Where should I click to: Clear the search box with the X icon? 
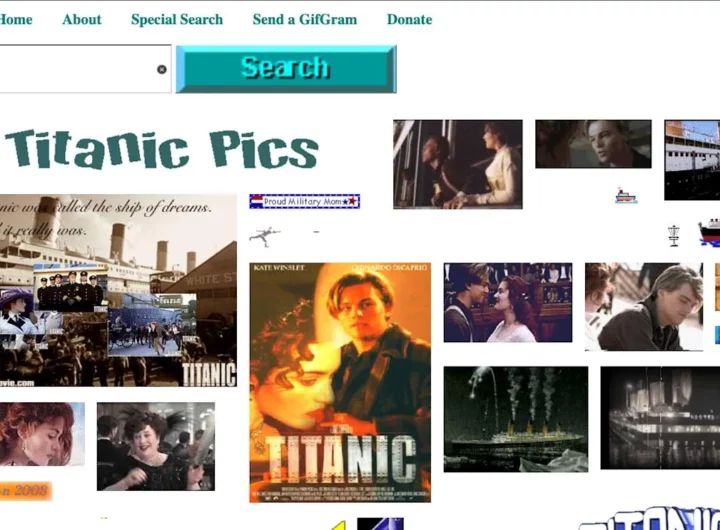pos(162,69)
